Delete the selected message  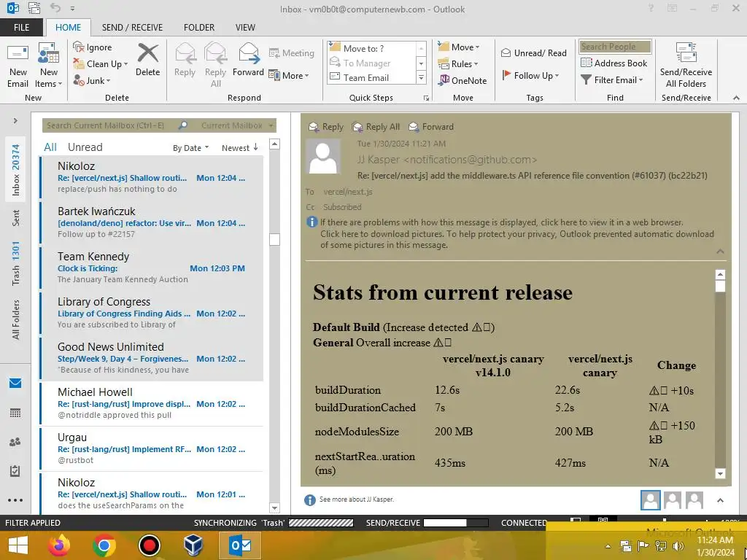click(147, 60)
